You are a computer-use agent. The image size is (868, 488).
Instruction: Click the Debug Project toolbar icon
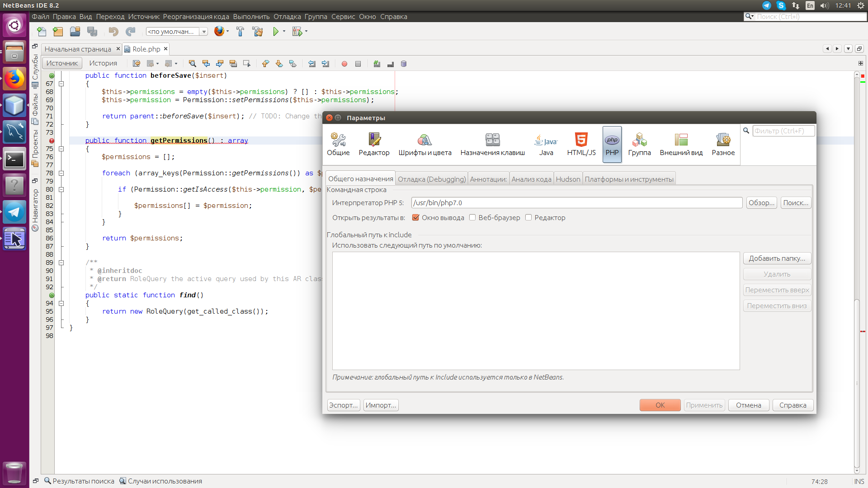pos(297,32)
